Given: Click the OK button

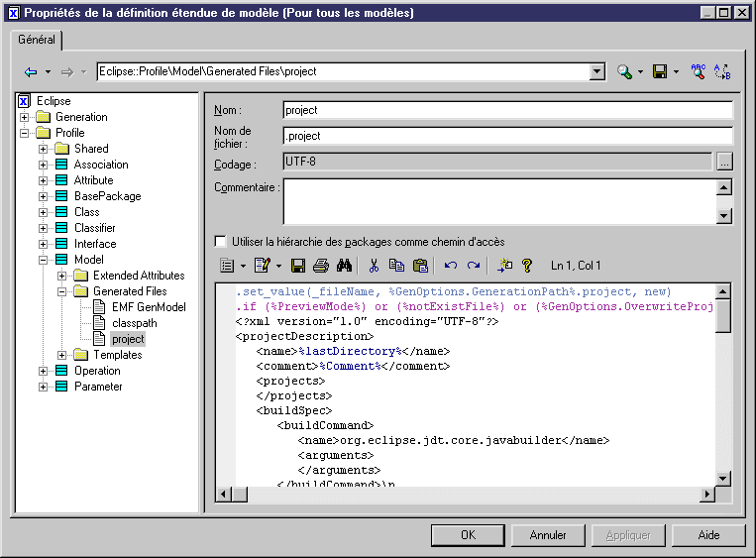Looking at the screenshot, I should click(x=468, y=535).
